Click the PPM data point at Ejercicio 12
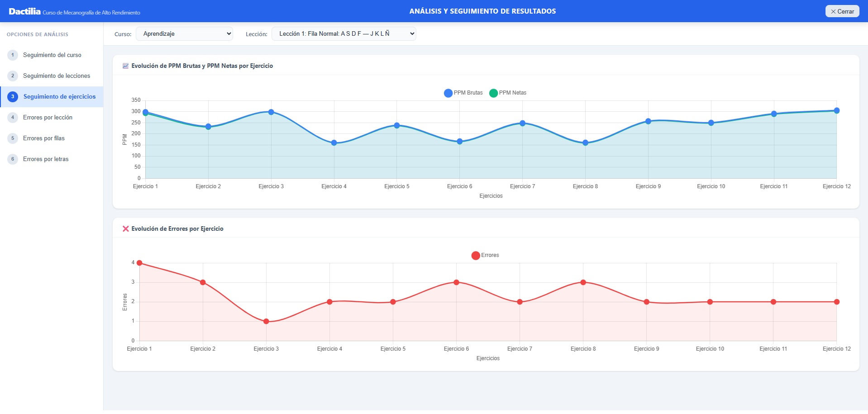The height and width of the screenshot is (414, 868). pos(836,110)
